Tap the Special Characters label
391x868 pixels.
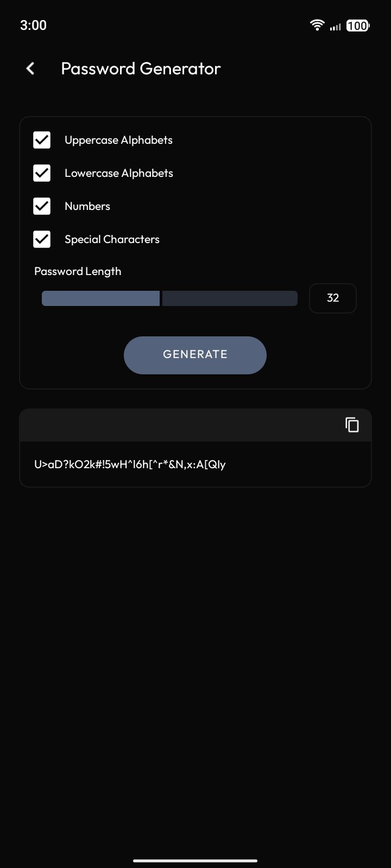point(112,239)
